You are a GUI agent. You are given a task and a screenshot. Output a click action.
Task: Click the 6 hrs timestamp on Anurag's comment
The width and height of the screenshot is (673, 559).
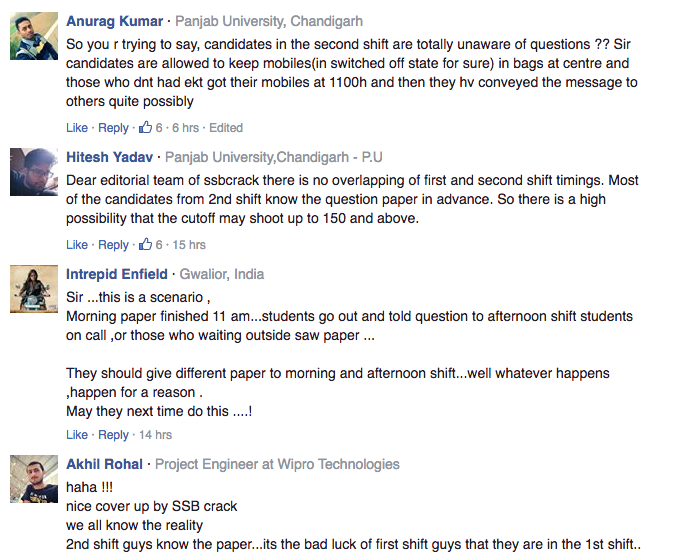click(x=185, y=128)
